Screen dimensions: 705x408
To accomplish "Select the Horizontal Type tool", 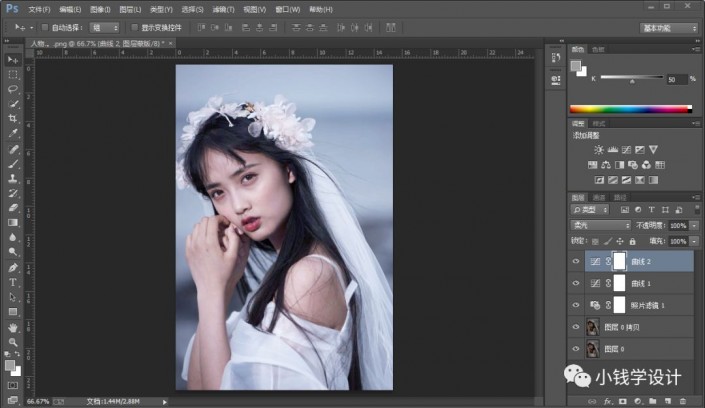I will click(x=13, y=282).
